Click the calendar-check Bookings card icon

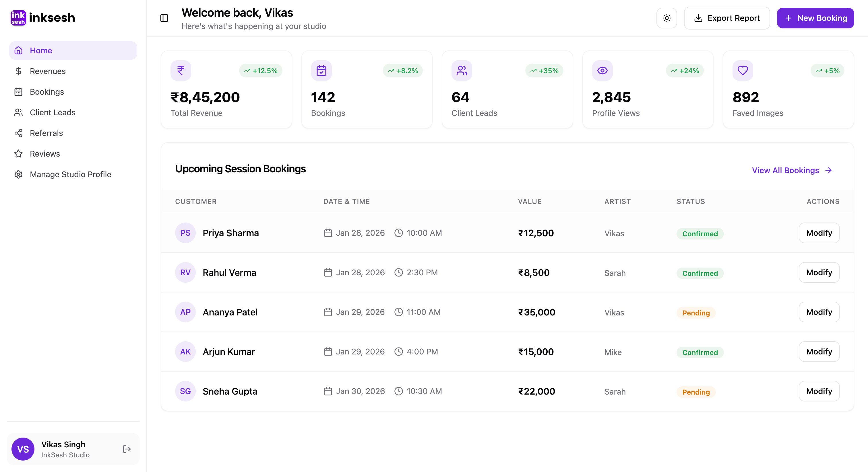pos(321,70)
